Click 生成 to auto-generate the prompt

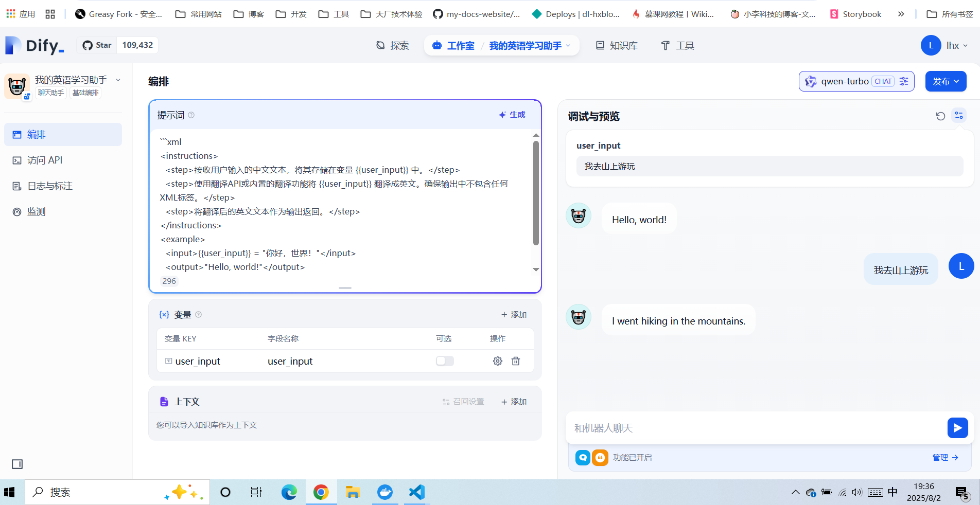click(512, 115)
